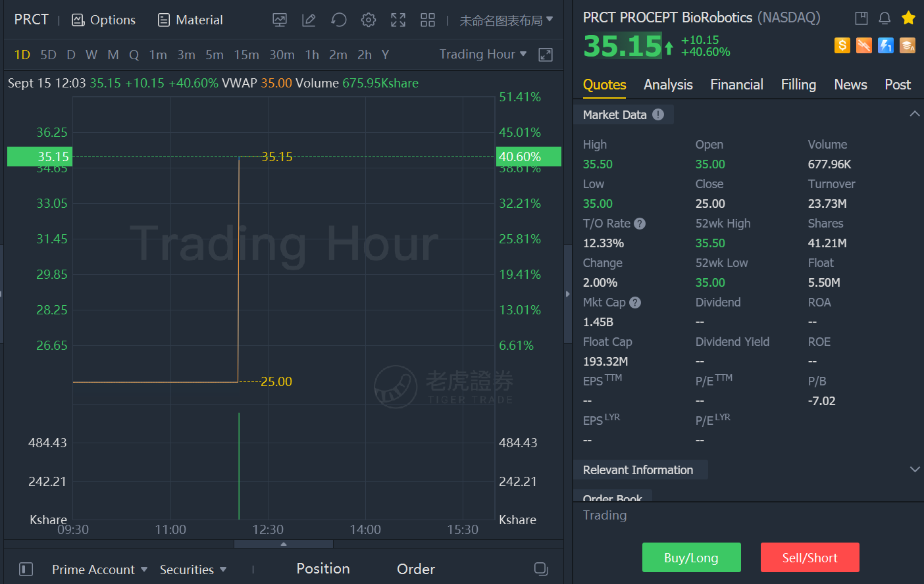Click the bookmark note icon near the stock title
This screenshot has height=584, width=924.
coord(861,18)
